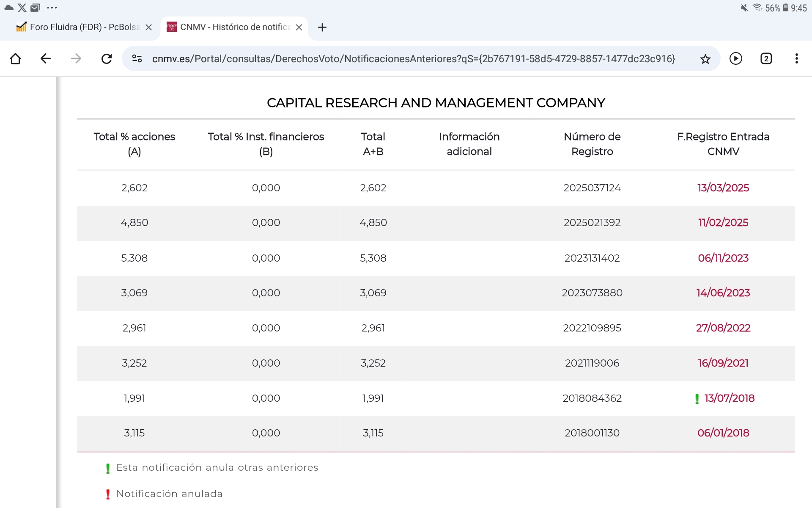Click the 4,850 value in acciones column
The width and height of the screenshot is (812, 508).
(x=134, y=222)
